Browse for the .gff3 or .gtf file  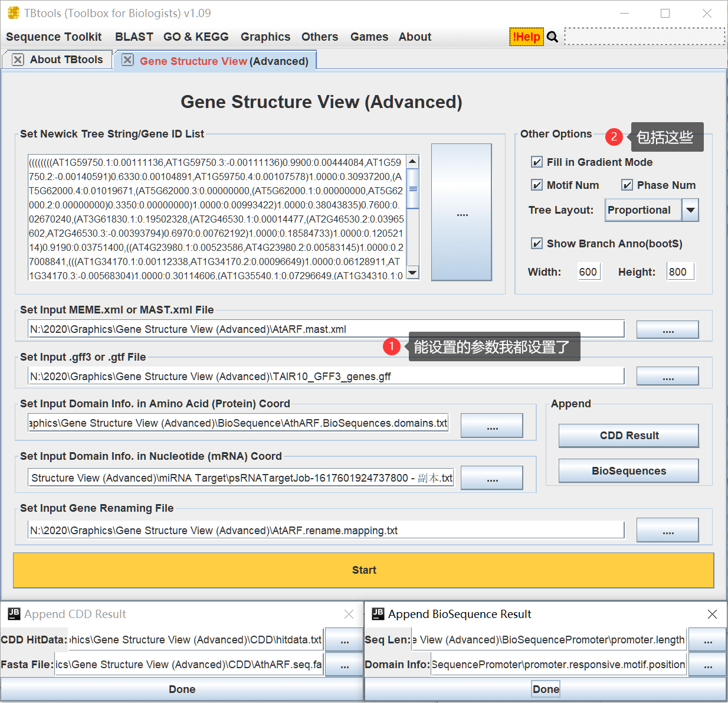pos(667,376)
